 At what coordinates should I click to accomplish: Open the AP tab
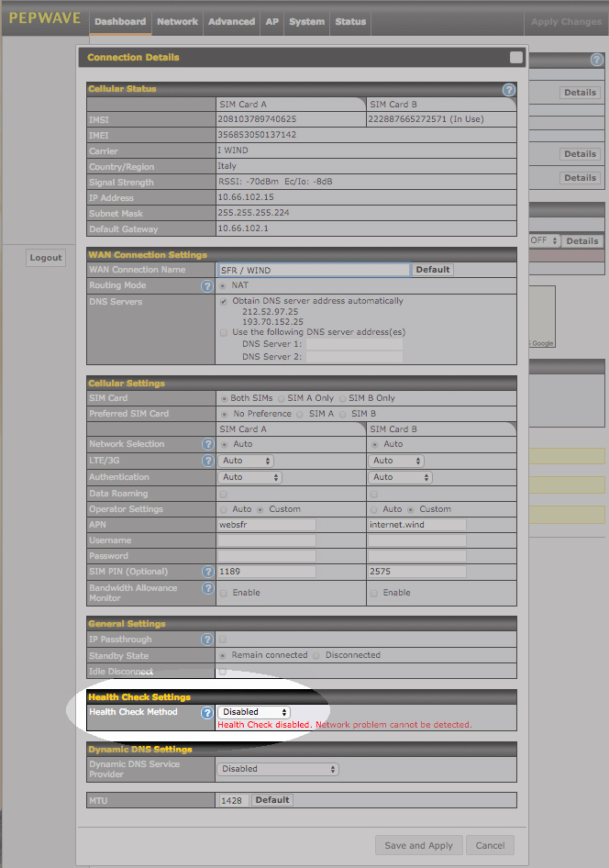click(x=272, y=22)
